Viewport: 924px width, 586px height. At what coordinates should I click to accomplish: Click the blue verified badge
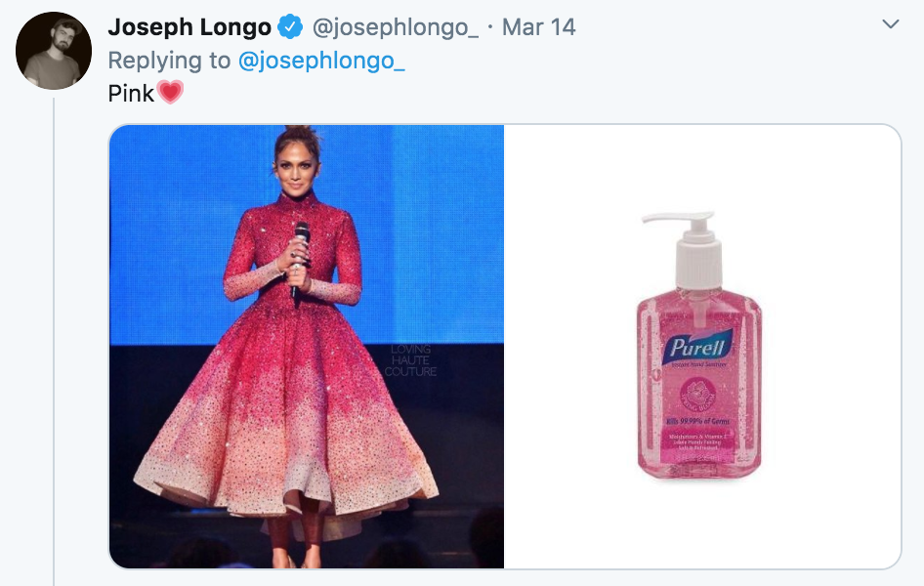[290, 27]
